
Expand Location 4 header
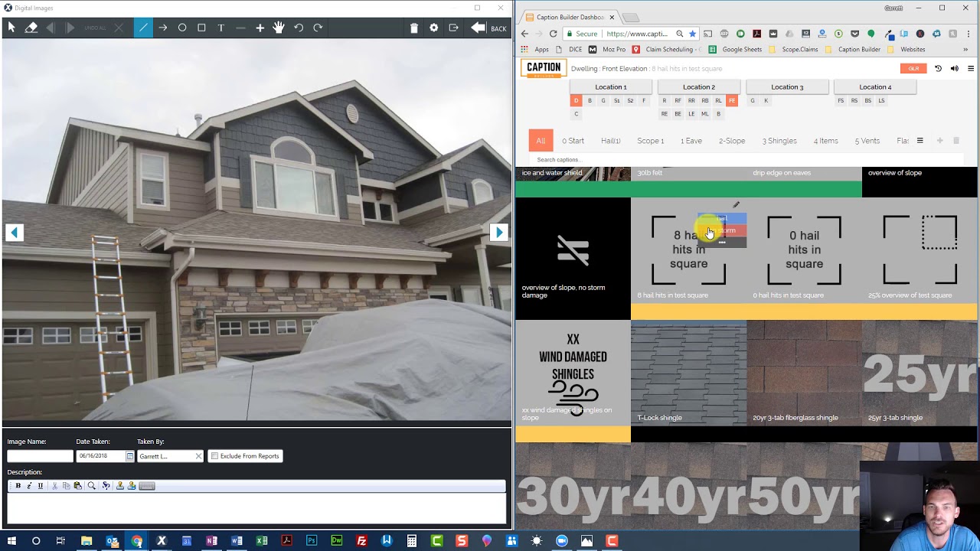875,87
